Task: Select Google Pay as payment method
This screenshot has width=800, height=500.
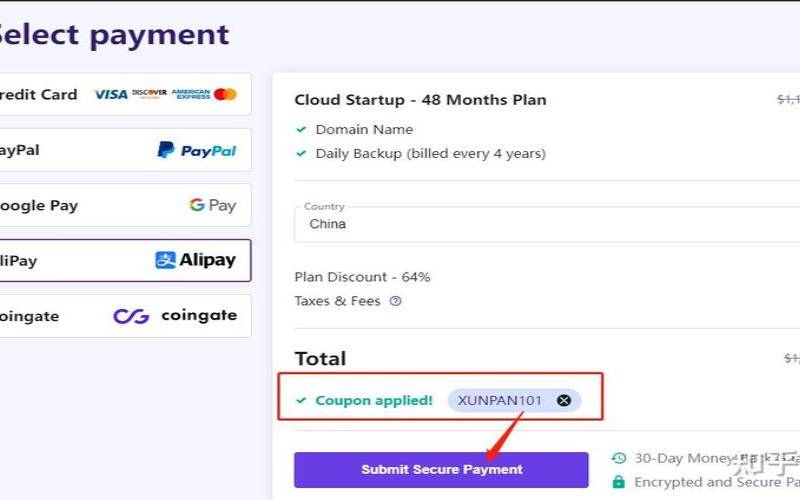Action: tap(125, 205)
